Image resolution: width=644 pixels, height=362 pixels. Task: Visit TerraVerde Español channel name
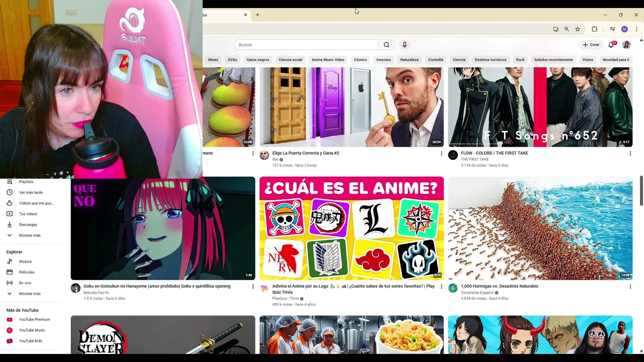tap(477, 293)
